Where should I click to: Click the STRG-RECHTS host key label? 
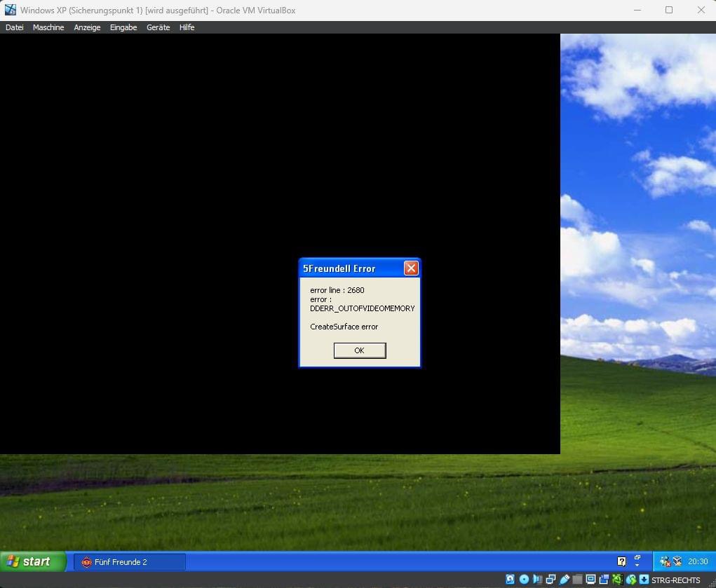point(676,580)
